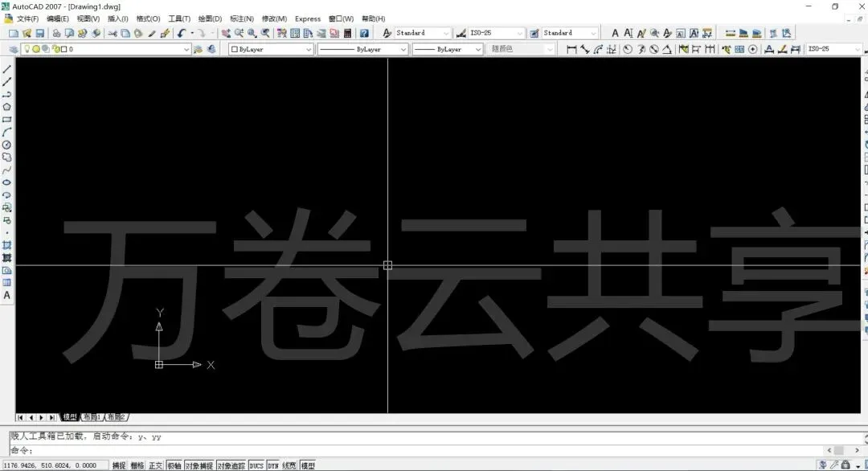
Task: Open the 视图(V) menu
Action: [x=88, y=18]
